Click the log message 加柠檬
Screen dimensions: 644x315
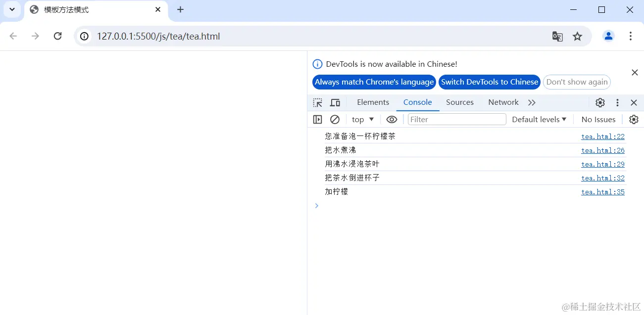click(x=336, y=191)
